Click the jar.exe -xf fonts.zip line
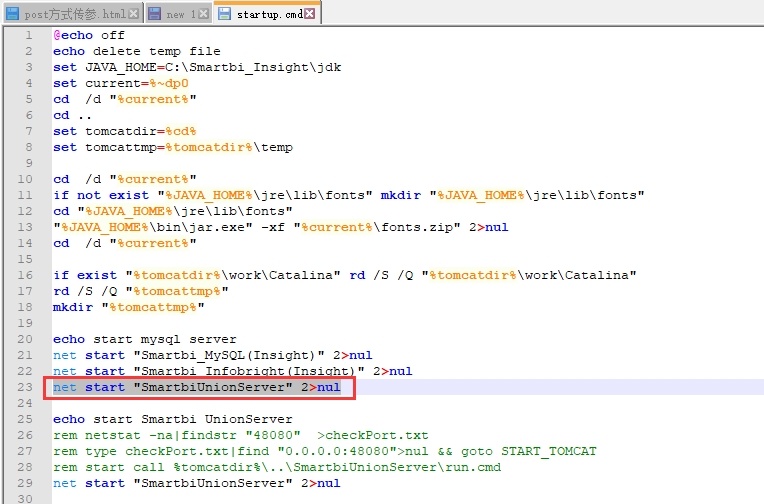This screenshot has width=764, height=504. [280, 228]
